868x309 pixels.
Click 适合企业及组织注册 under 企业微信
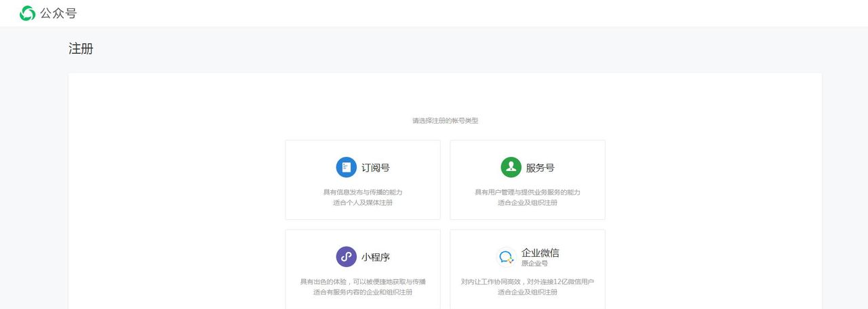[528, 292]
